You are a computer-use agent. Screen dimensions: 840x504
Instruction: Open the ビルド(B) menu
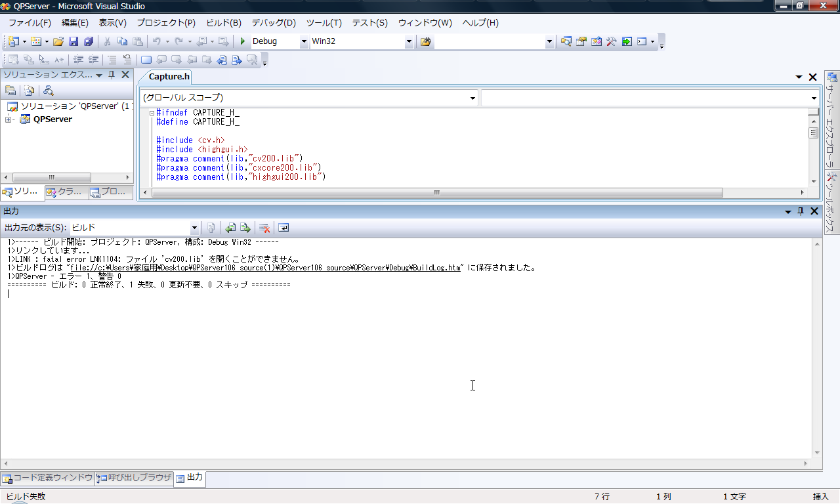point(224,22)
